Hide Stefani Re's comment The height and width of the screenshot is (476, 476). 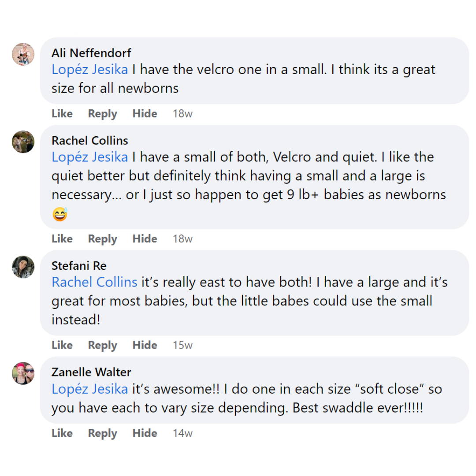[145, 345]
